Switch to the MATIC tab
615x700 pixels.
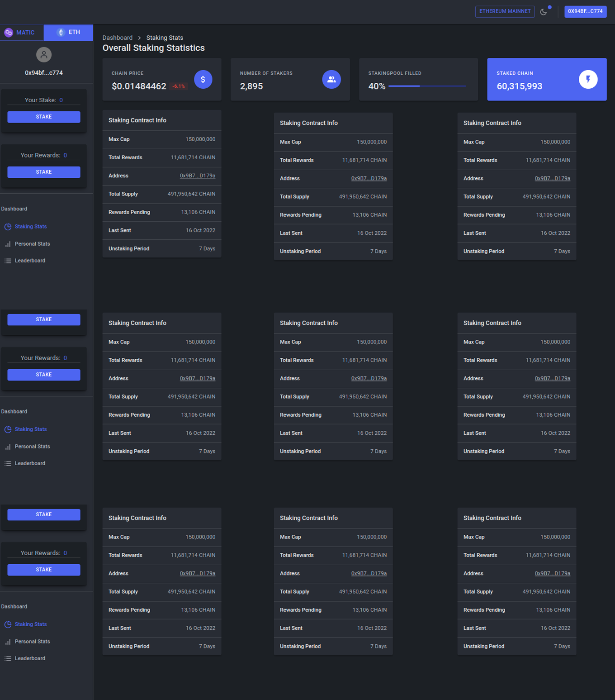(x=22, y=33)
